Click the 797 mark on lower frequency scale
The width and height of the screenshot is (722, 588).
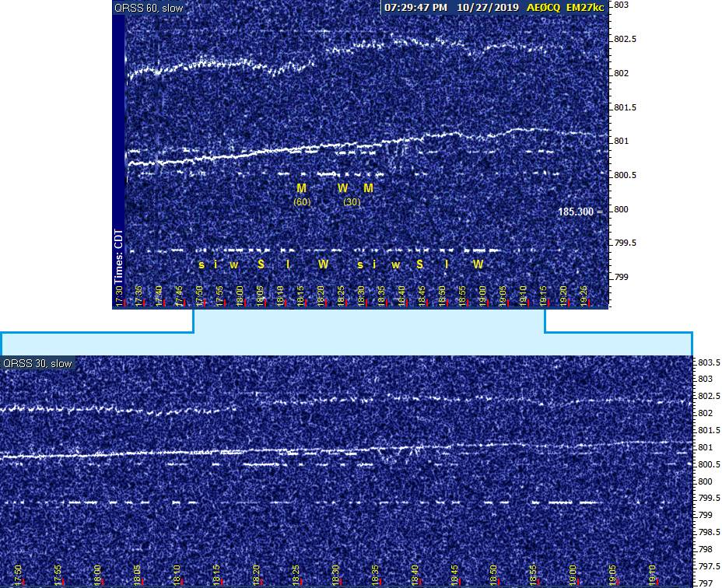point(703,583)
